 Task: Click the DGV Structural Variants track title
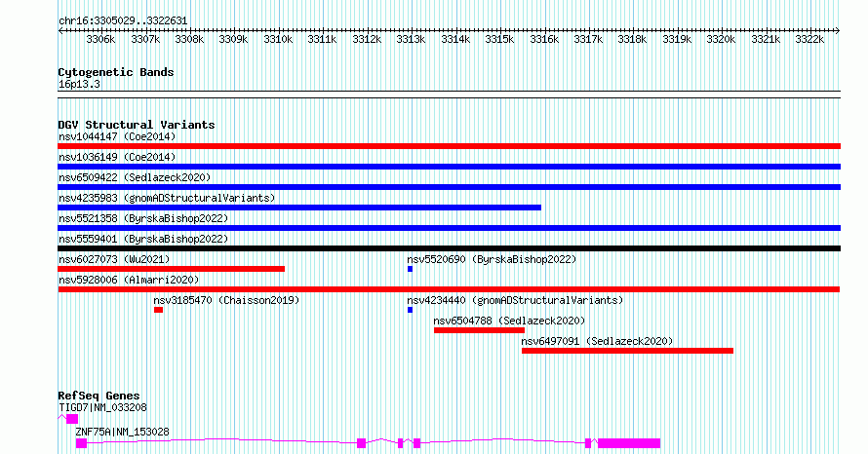(137, 125)
